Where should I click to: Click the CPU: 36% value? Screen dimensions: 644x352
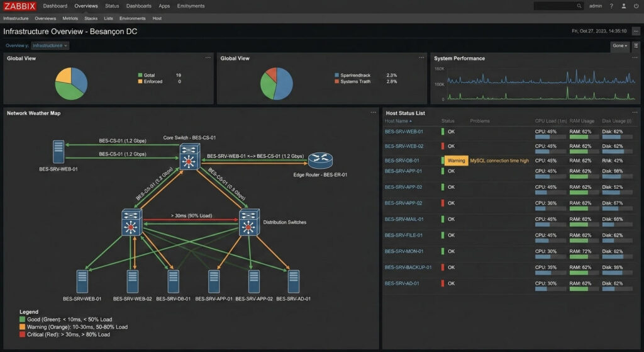pos(546,203)
